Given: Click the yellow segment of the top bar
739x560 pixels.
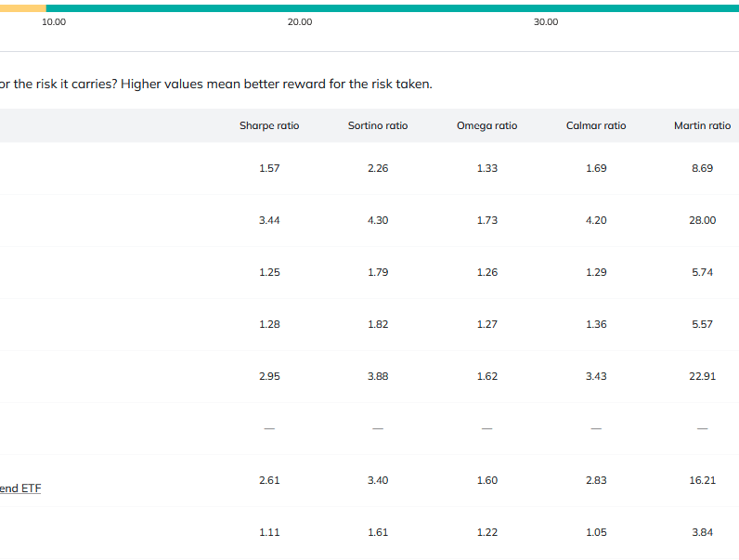Looking at the screenshot, I should (22, 8).
